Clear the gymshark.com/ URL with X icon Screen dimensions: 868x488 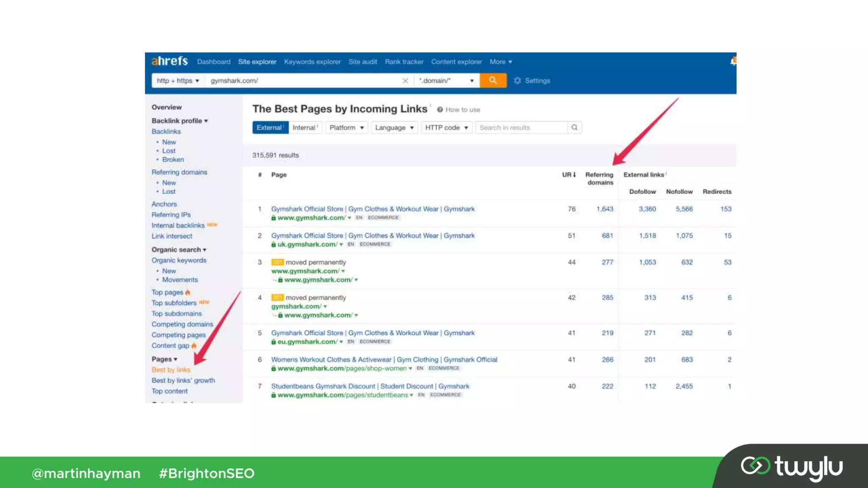point(405,80)
